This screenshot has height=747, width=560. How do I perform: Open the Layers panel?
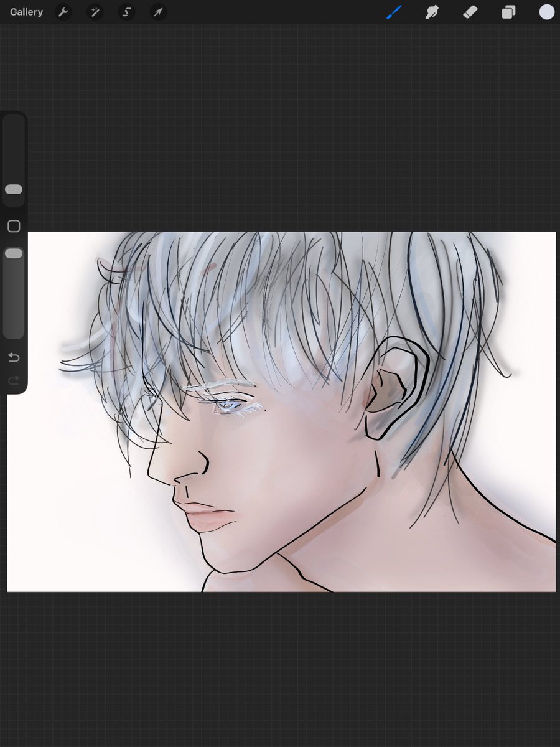509,12
